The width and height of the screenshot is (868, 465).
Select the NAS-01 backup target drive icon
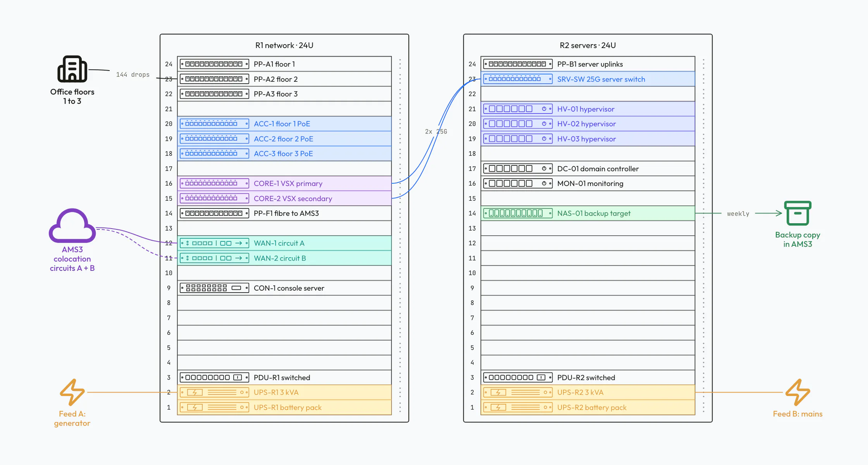point(518,214)
